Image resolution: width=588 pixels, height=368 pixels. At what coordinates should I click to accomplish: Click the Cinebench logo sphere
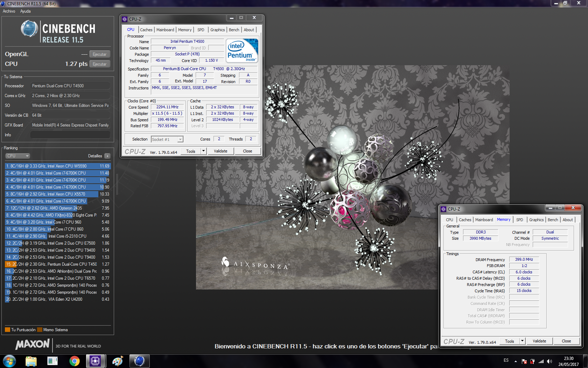coord(29,29)
